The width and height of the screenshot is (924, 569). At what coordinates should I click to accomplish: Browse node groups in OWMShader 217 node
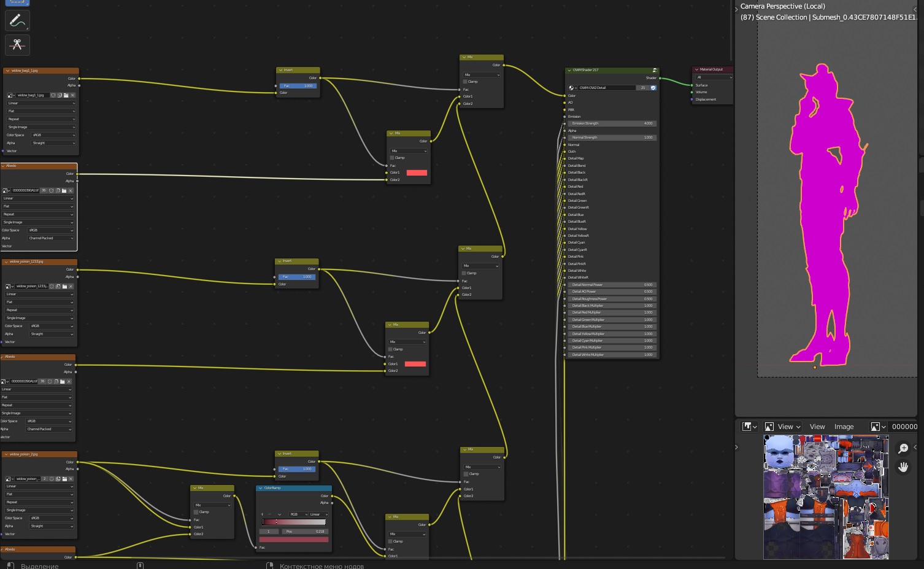click(572, 88)
